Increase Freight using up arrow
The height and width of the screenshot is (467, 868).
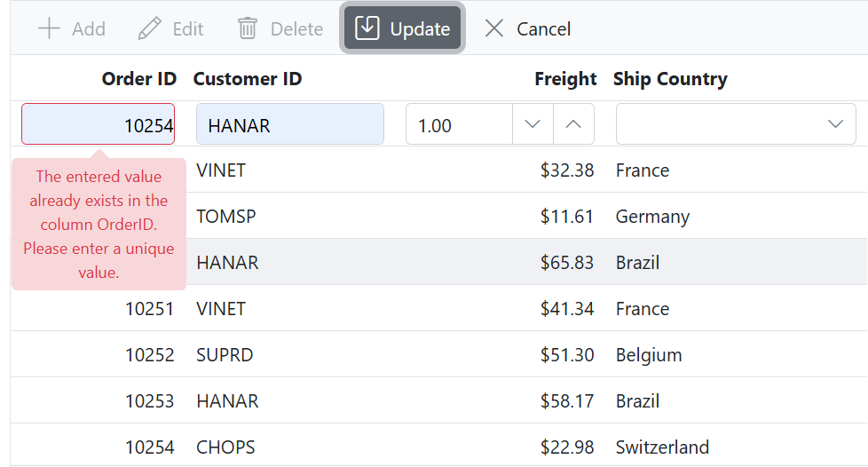point(573,124)
